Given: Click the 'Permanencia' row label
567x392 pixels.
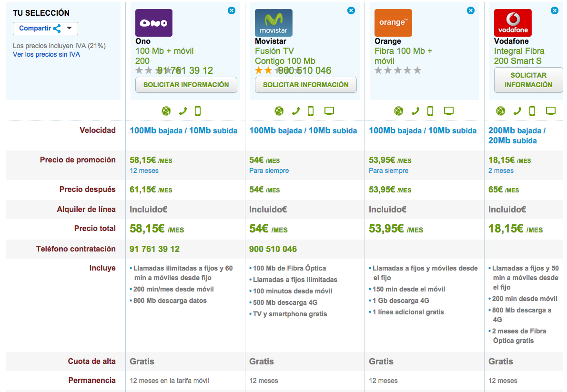Looking at the screenshot, I should pos(92,381).
